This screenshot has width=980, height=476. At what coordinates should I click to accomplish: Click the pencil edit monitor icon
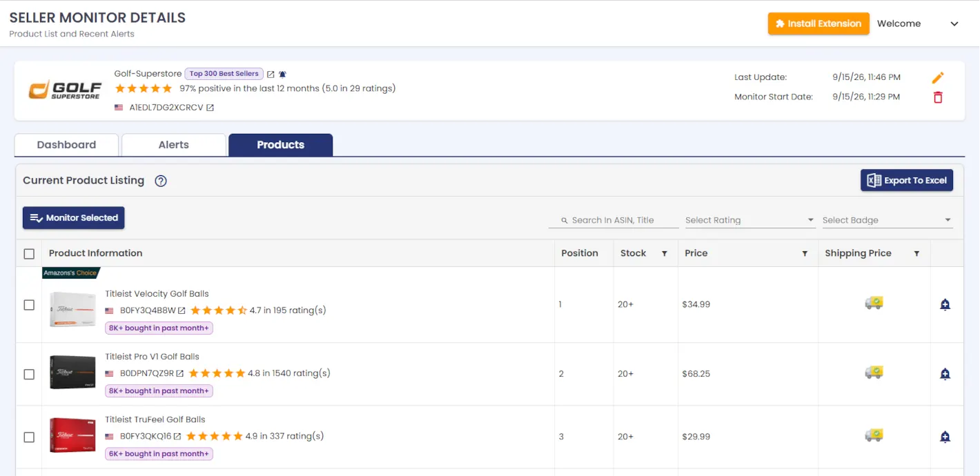point(937,77)
